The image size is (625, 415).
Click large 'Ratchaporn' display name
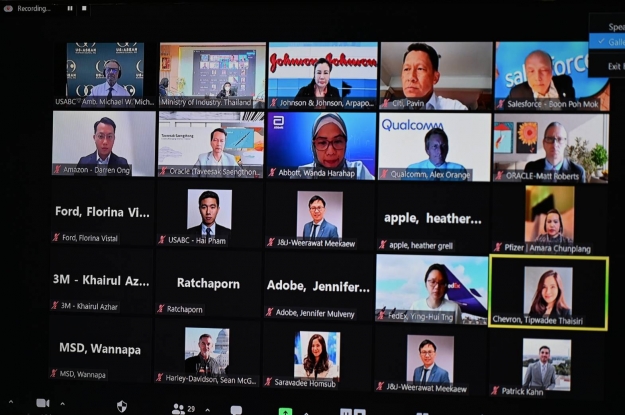pyautogui.click(x=208, y=283)
